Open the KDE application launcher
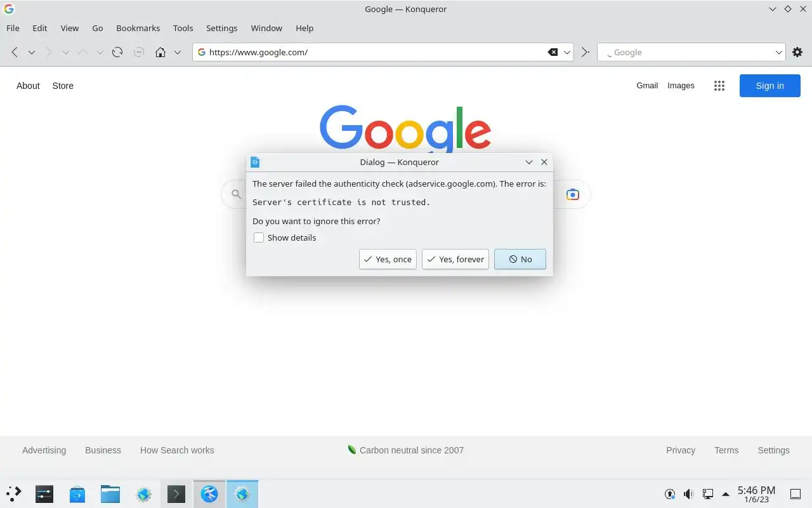Viewport: 812px width, 508px height. tap(14, 494)
